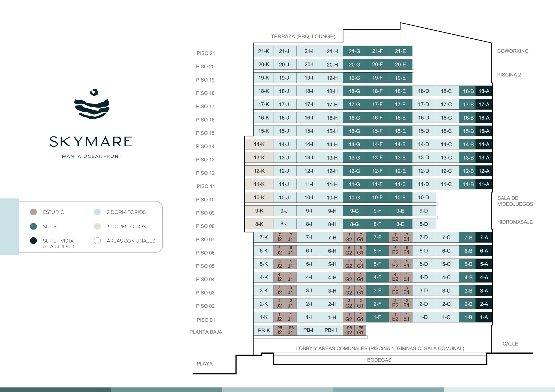This screenshot has width=555, height=392.
Task: Select unit 21-K on floor 21
Action: pos(263,51)
